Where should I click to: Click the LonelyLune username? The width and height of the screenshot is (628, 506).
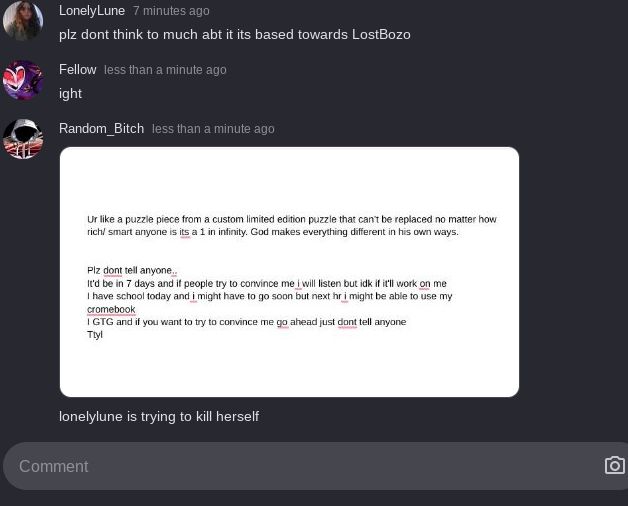92,11
